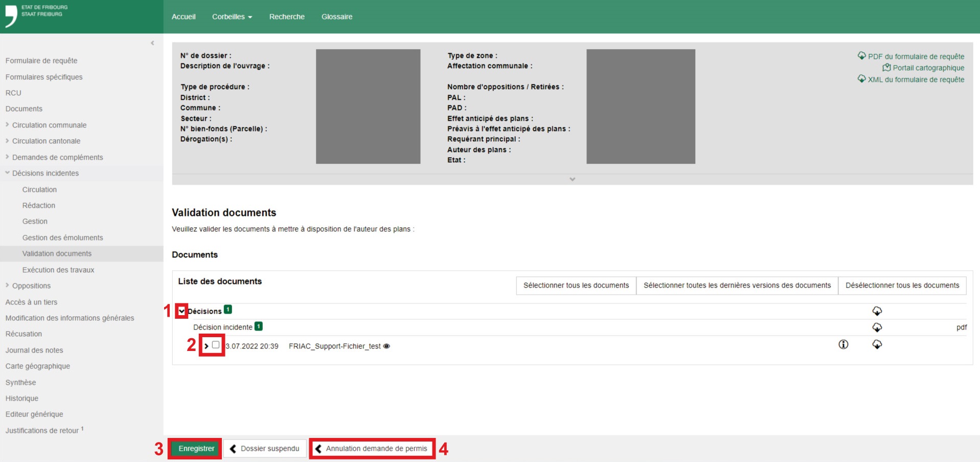Download the Décision incidente pdf via its icon
This screenshot has height=462, width=980.
point(877,327)
